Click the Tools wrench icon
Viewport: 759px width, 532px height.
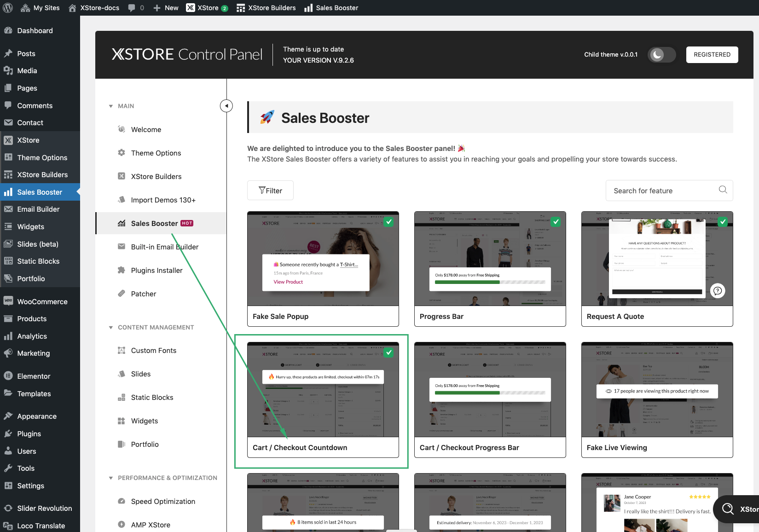tap(8, 468)
